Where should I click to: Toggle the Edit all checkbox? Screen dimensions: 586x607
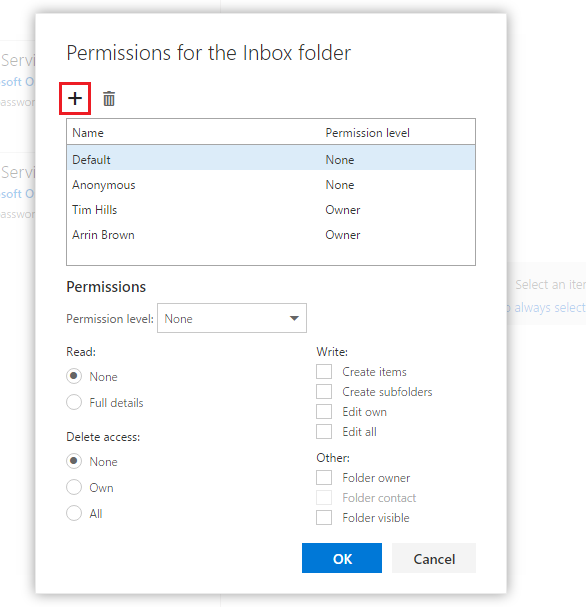point(324,432)
